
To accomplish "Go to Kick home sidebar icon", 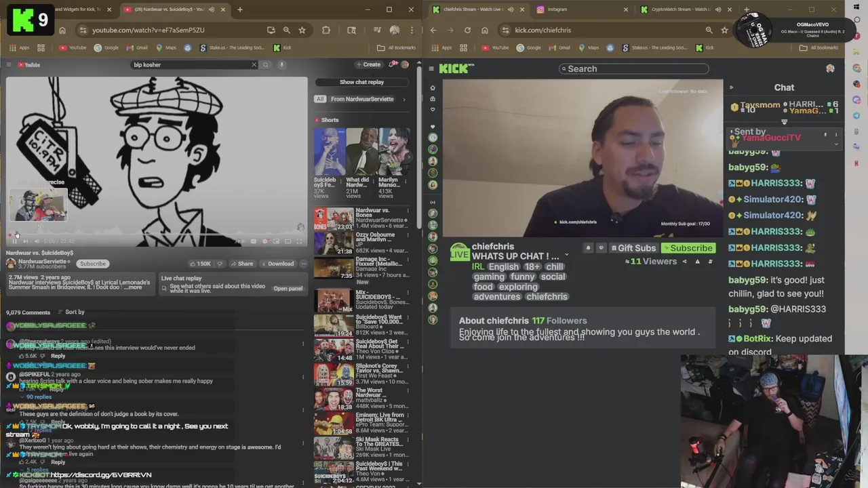I will 433,87.
